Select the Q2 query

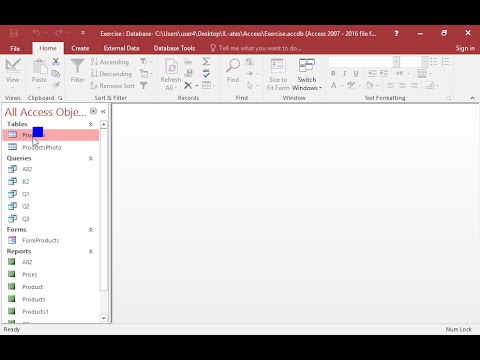[x=51, y=206]
